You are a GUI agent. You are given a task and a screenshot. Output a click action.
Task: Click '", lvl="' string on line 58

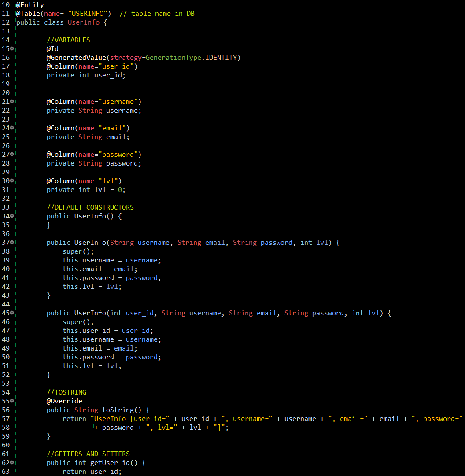point(162,428)
